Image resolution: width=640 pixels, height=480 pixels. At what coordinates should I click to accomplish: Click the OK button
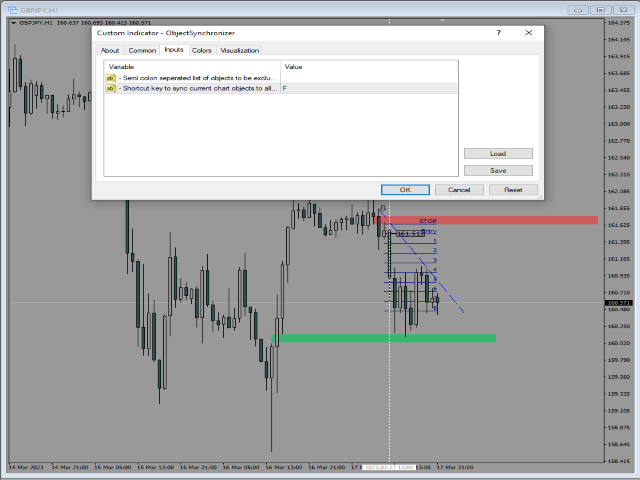click(405, 190)
